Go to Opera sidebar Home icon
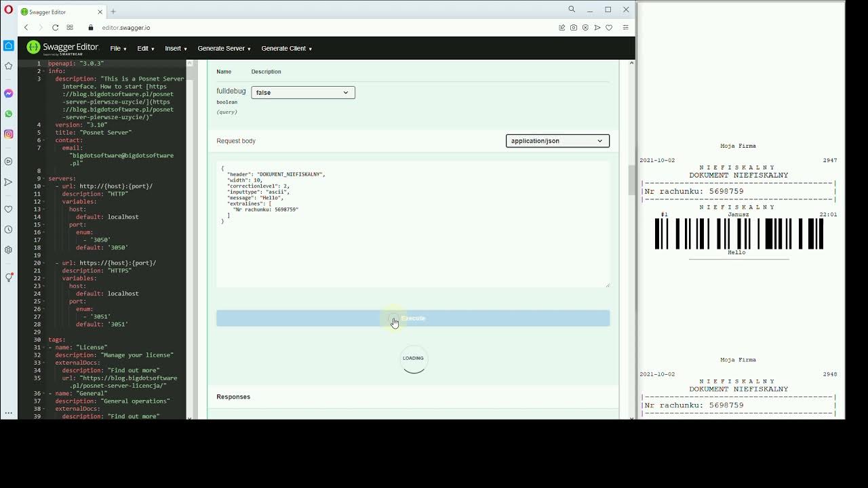This screenshot has height=488, width=868. 8,45
